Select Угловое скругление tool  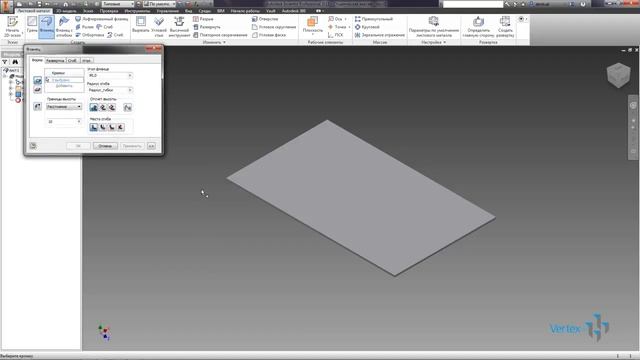click(x=274, y=27)
